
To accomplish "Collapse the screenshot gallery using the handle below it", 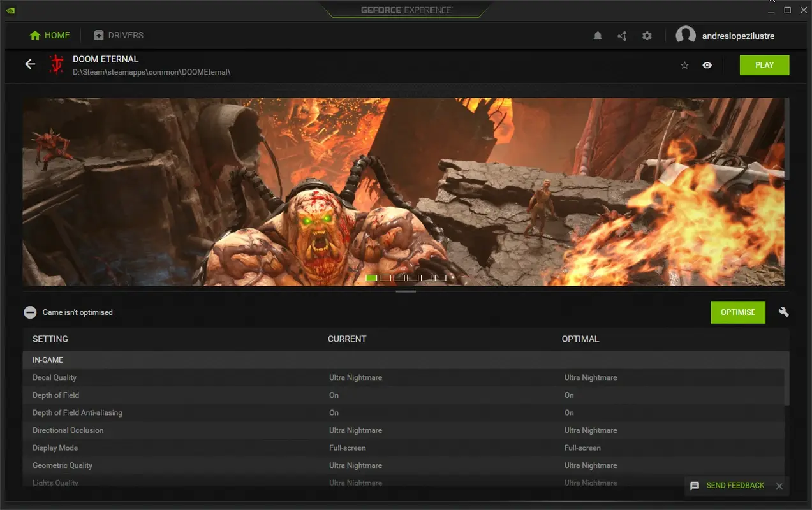I will (406, 291).
